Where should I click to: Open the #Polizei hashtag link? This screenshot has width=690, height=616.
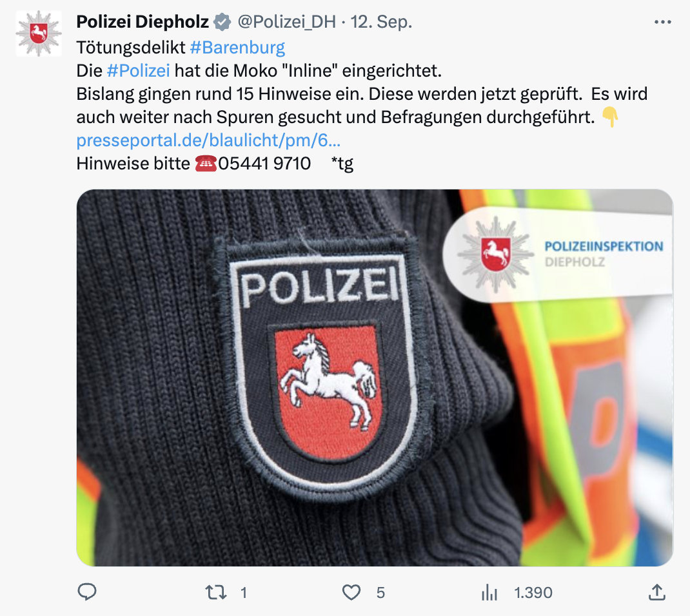coord(138,70)
